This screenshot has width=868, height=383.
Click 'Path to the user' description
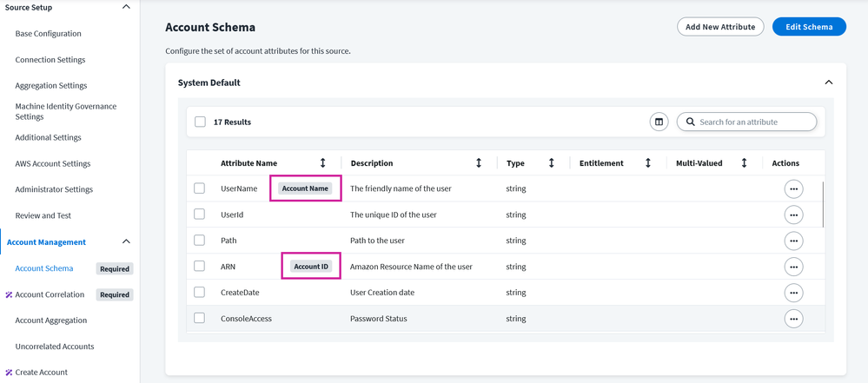(378, 241)
